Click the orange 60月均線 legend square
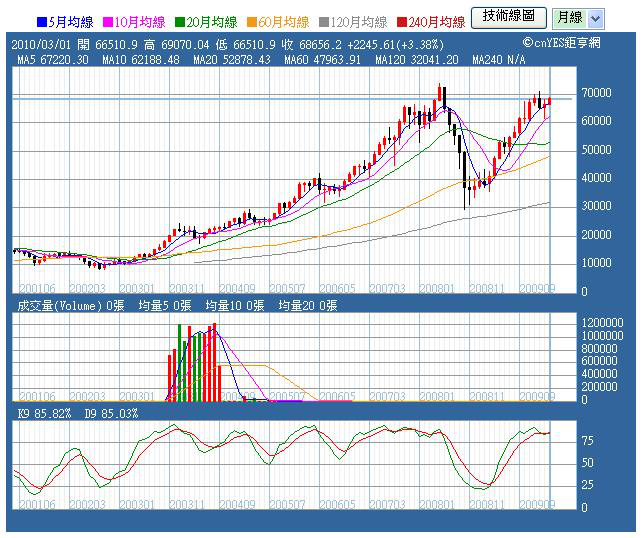The width and height of the screenshot is (642, 538). click(x=251, y=21)
